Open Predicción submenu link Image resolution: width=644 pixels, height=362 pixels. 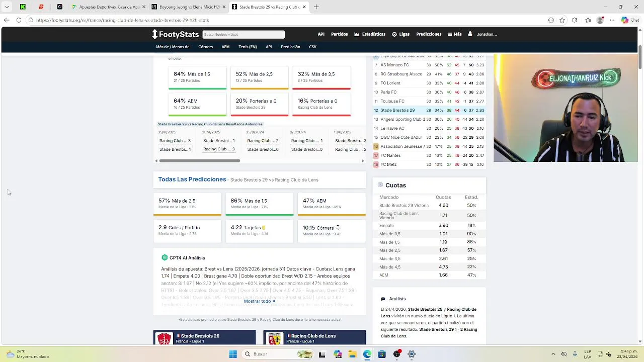290,47
